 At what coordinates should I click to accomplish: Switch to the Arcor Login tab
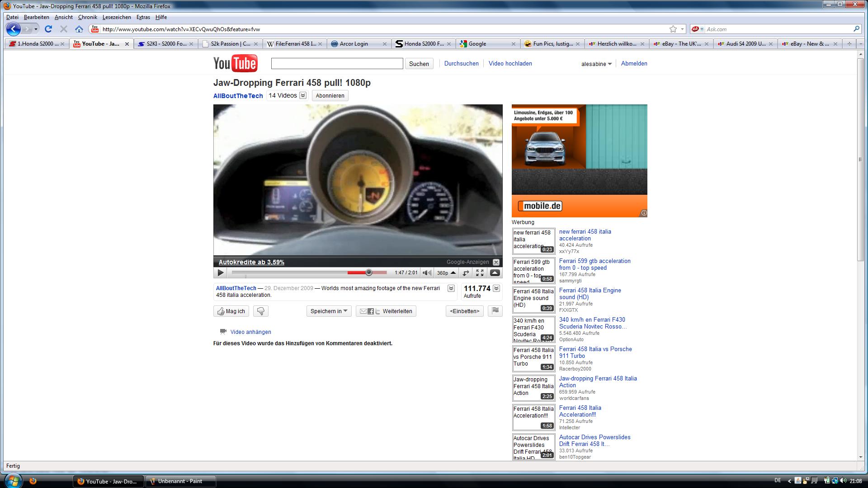click(x=354, y=44)
